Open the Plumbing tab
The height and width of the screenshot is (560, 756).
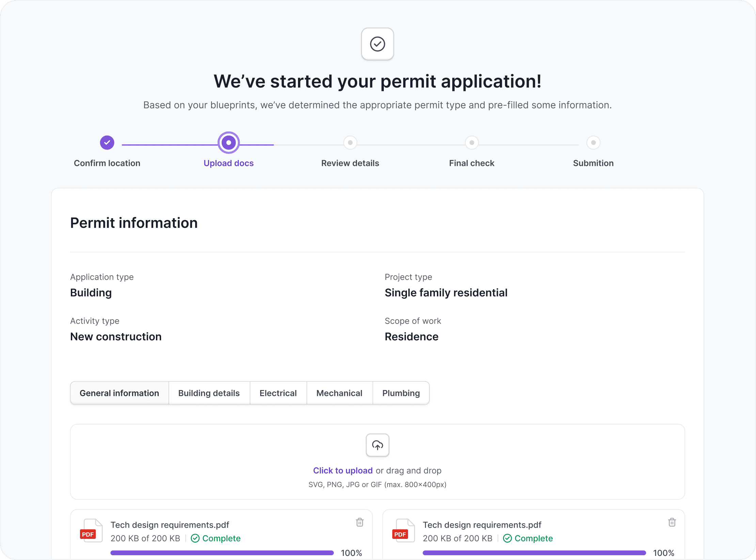click(x=401, y=393)
